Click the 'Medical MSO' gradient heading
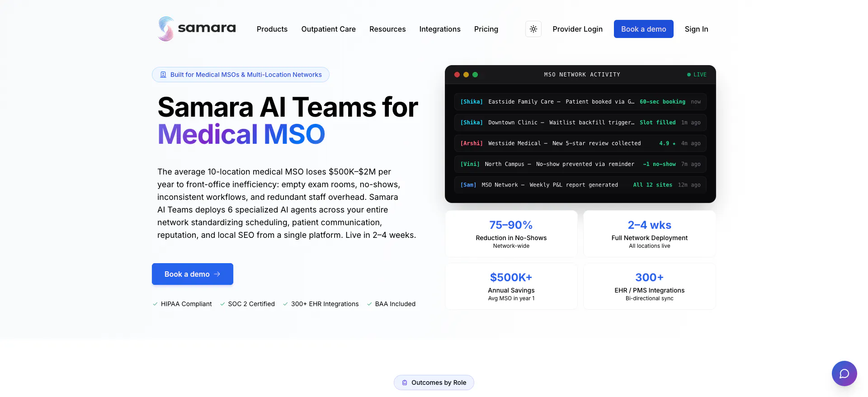Viewport: 868px width, 397px height. (241, 134)
